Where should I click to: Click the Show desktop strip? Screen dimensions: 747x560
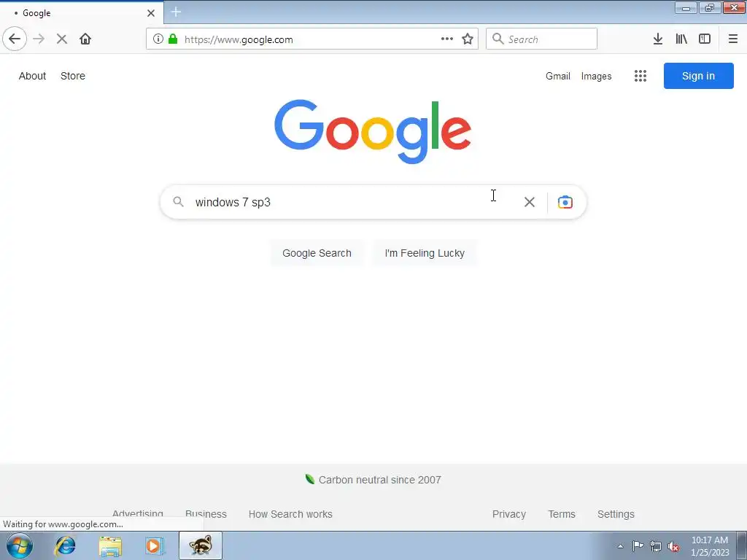point(742,546)
